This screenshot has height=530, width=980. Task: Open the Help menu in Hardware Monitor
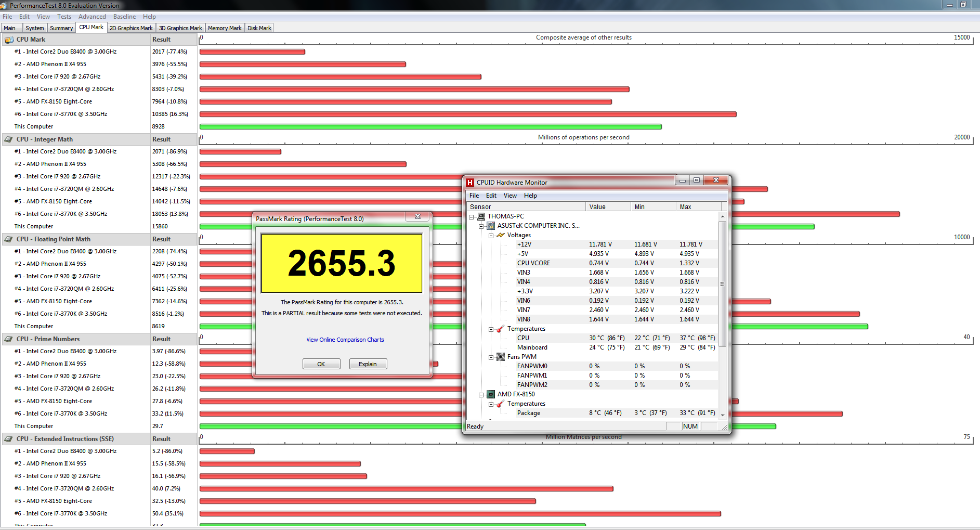point(530,196)
